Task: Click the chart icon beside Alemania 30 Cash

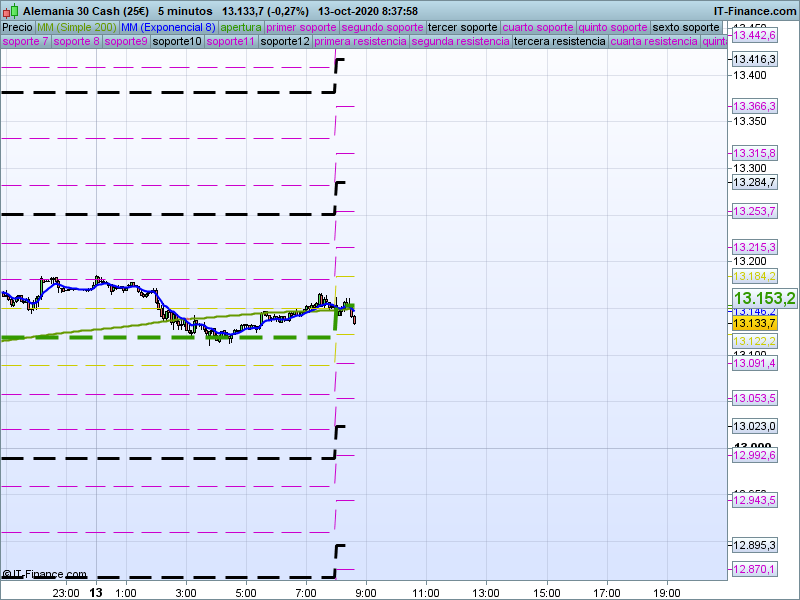Action: click(x=10, y=10)
